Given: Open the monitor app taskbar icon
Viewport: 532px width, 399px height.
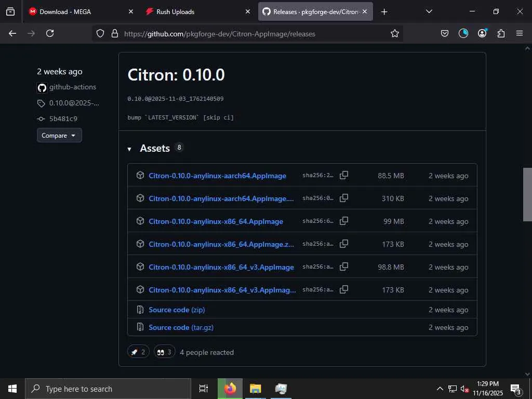Looking at the screenshot, I should click(x=281, y=389).
